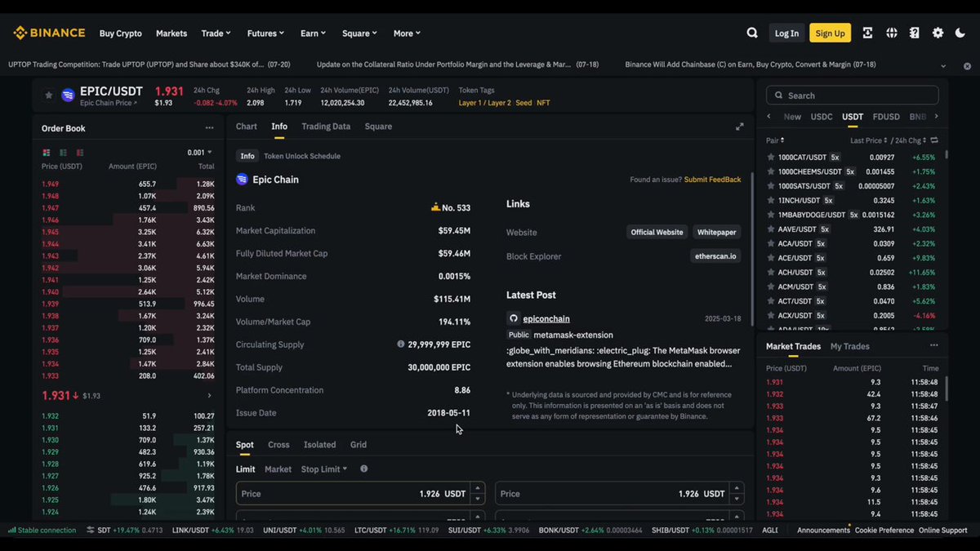Show both buy and sell order book view

[x=46, y=153]
